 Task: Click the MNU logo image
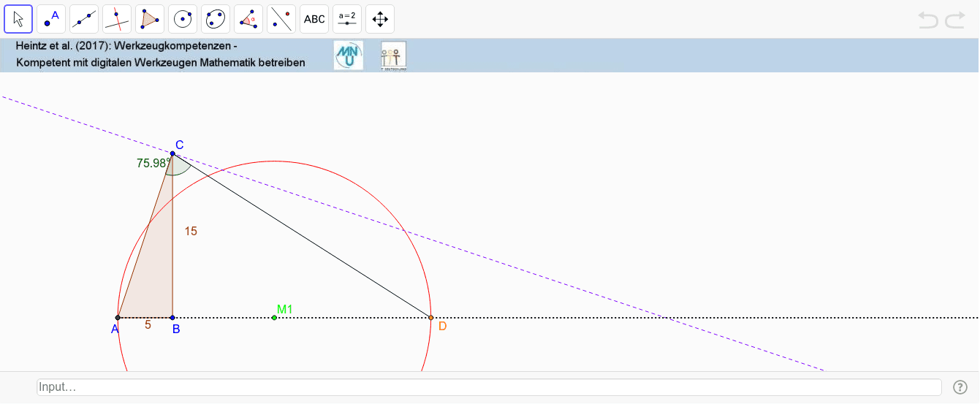tap(349, 56)
